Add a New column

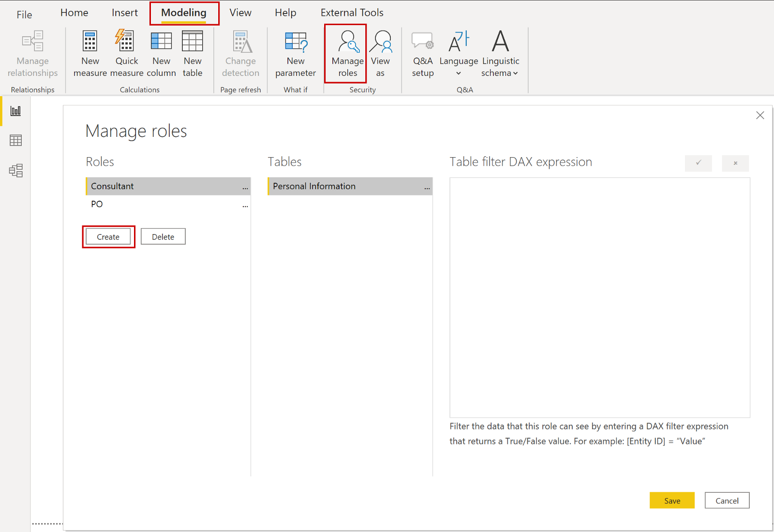pos(161,53)
